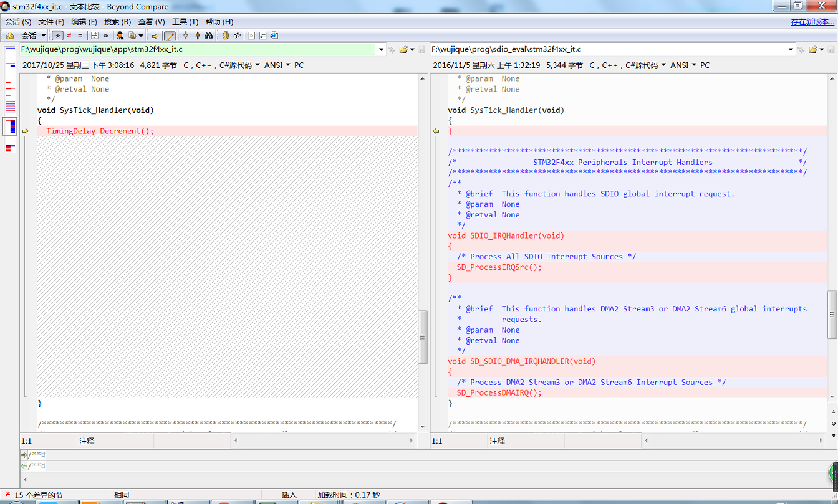838x504 pixels.
Task: Click the Swap Sides icon
Action: (225, 36)
